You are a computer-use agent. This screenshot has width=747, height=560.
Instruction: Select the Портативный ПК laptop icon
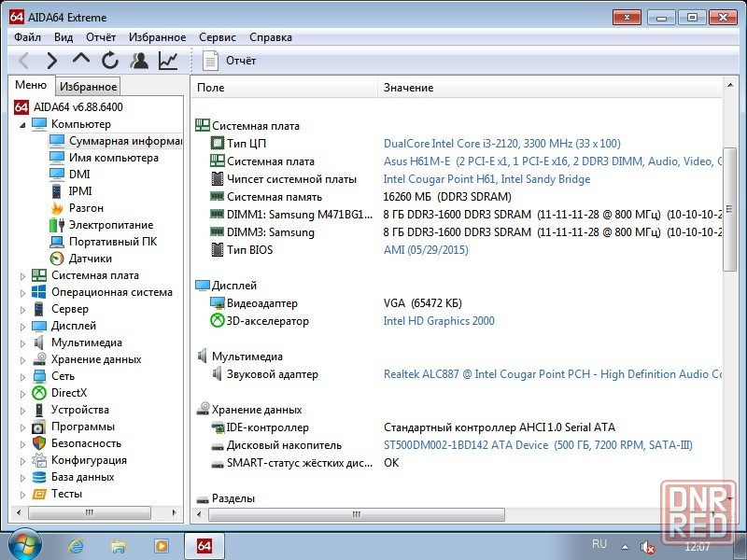pos(57,242)
